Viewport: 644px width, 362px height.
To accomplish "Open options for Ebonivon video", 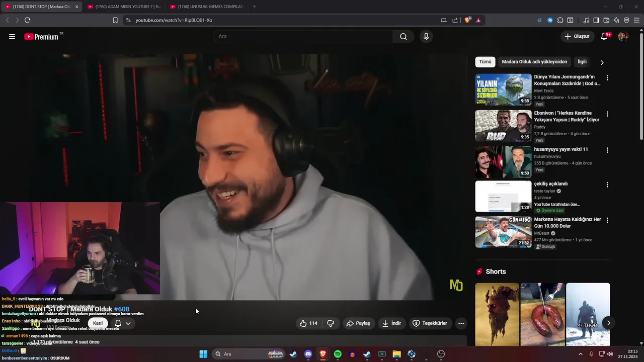I will pyautogui.click(x=607, y=114).
